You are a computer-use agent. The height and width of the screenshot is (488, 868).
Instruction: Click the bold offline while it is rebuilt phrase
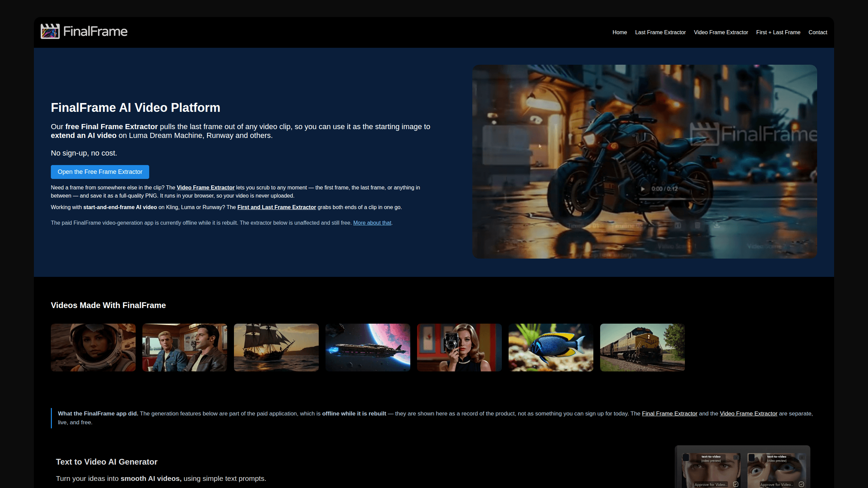click(x=354, y=413)
